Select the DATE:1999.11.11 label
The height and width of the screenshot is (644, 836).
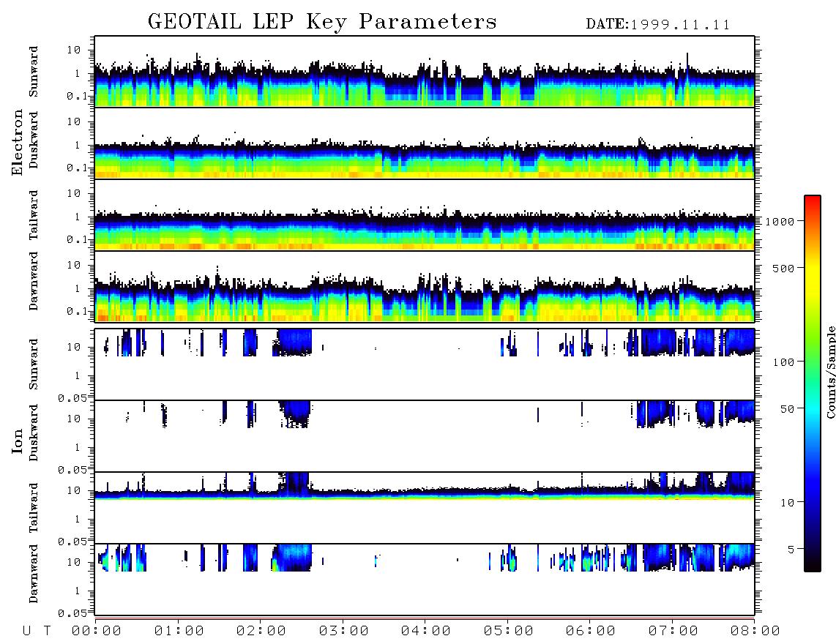[658, 25]
